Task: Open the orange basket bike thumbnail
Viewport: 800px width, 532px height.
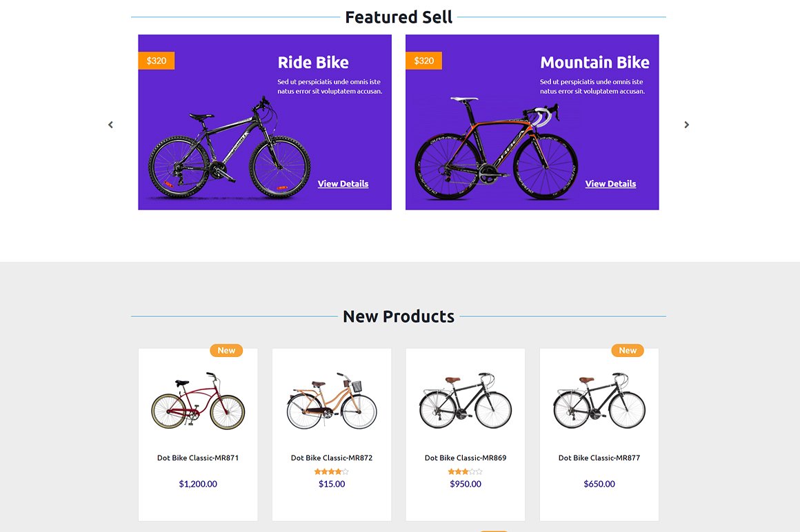Action: [332, 402]
